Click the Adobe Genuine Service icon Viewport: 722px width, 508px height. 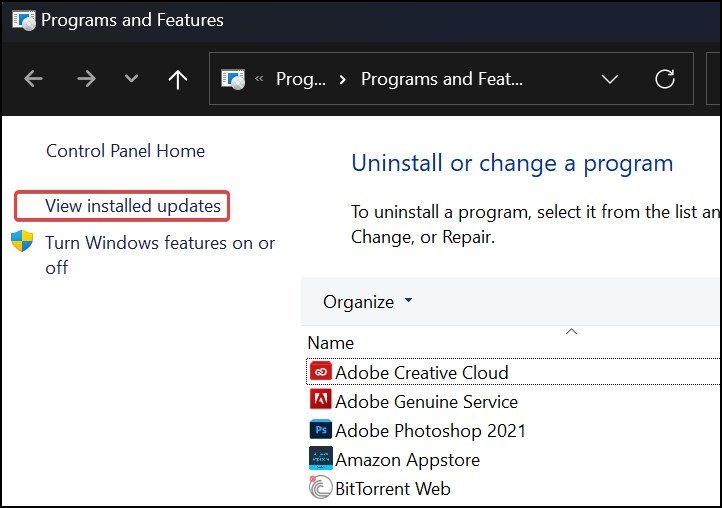(320, 401)
